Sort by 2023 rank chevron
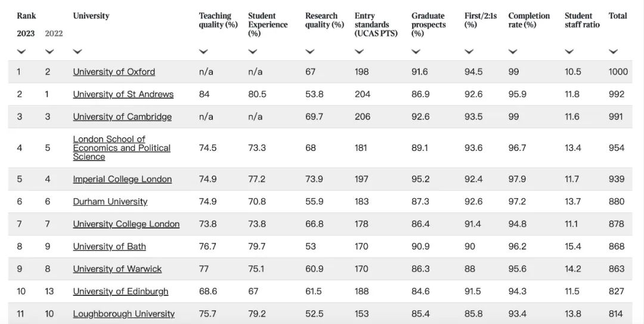The image size is (644, 324). pos(21,52)
